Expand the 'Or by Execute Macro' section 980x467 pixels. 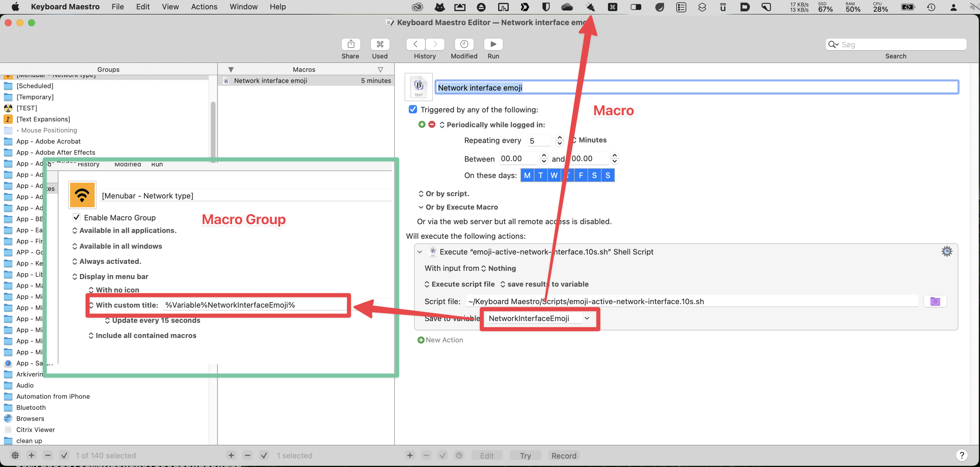coord(421,207)
